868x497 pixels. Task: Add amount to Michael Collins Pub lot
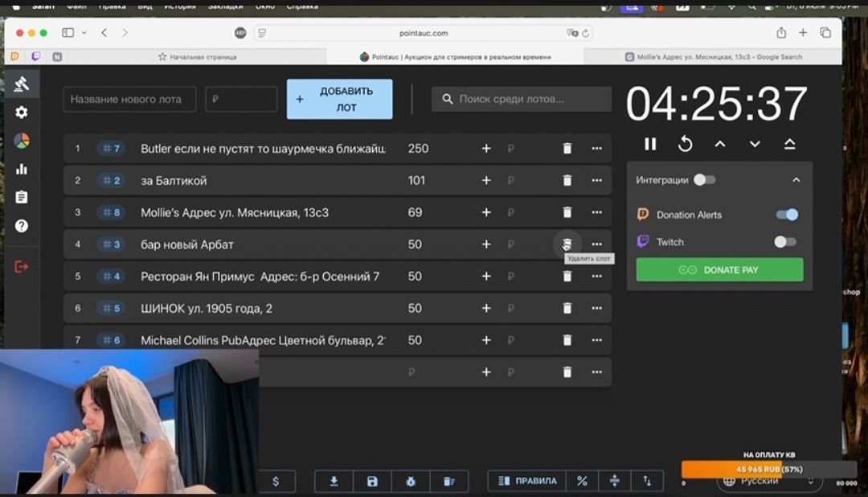coord(486,340)
